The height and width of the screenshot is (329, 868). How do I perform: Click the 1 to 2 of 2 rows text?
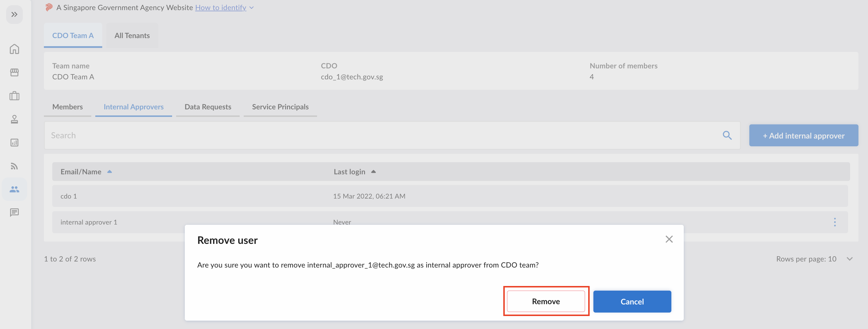pos(70,259)
